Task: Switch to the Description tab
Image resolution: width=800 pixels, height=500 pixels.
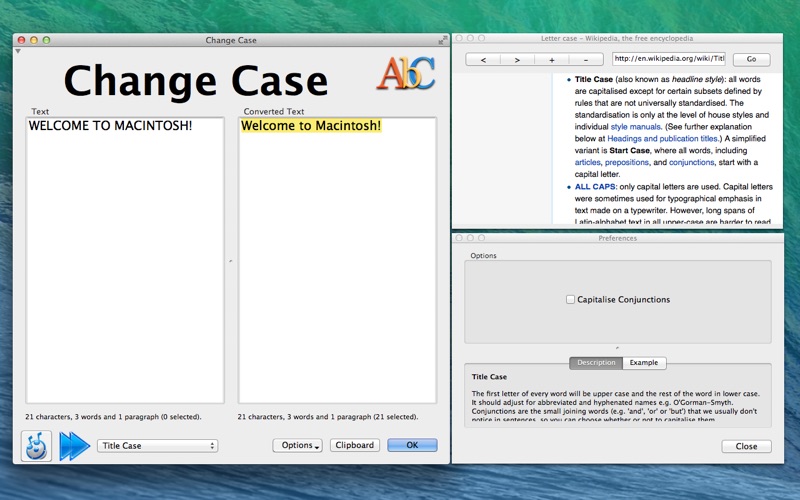Action: click(596, 363)
